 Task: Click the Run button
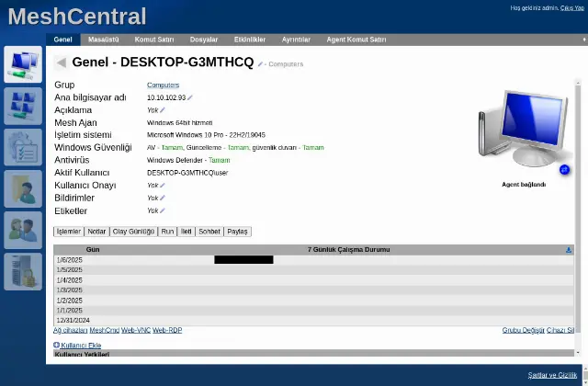coord(167,232)
